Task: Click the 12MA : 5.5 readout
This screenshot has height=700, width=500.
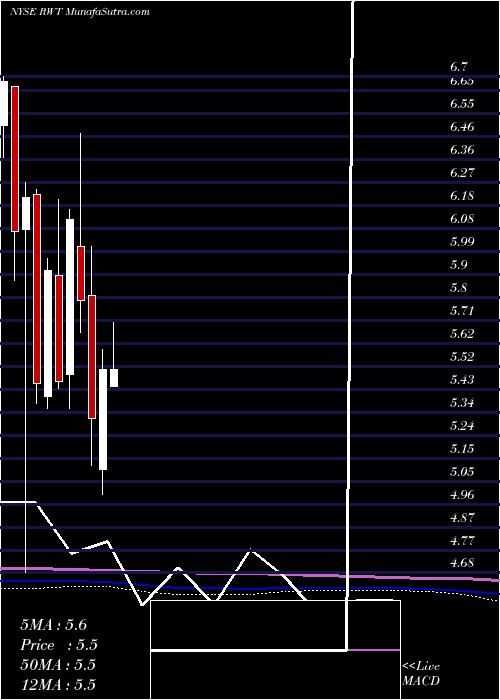Action: pos(58,685)
